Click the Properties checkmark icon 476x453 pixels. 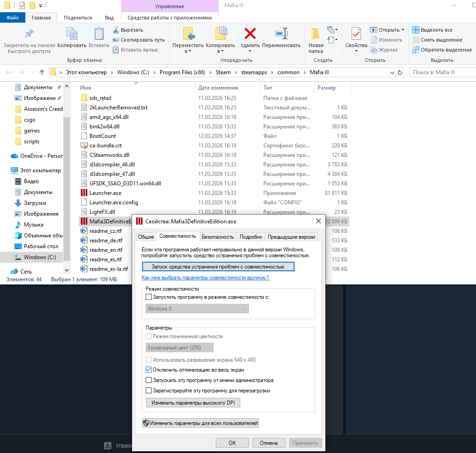(x=356, y=33)
